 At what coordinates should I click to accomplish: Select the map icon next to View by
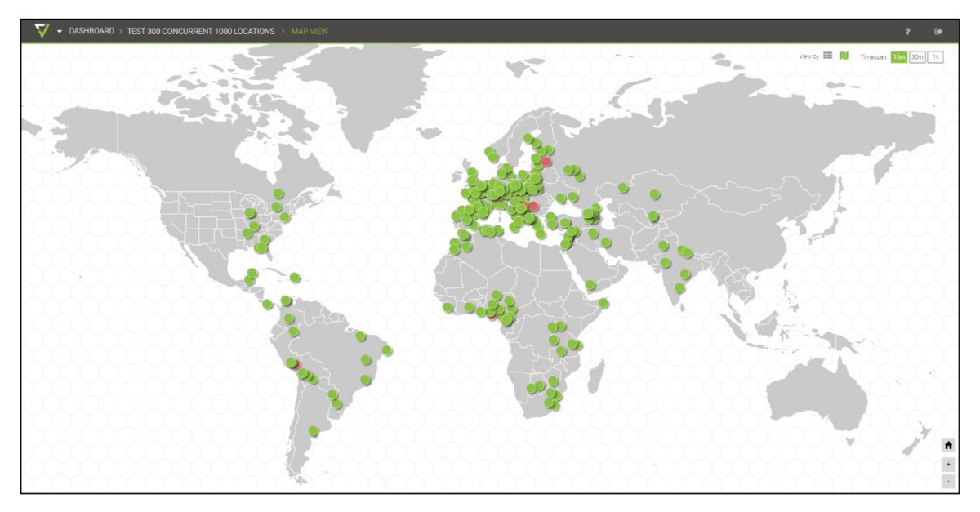click(x=843, y=56)
